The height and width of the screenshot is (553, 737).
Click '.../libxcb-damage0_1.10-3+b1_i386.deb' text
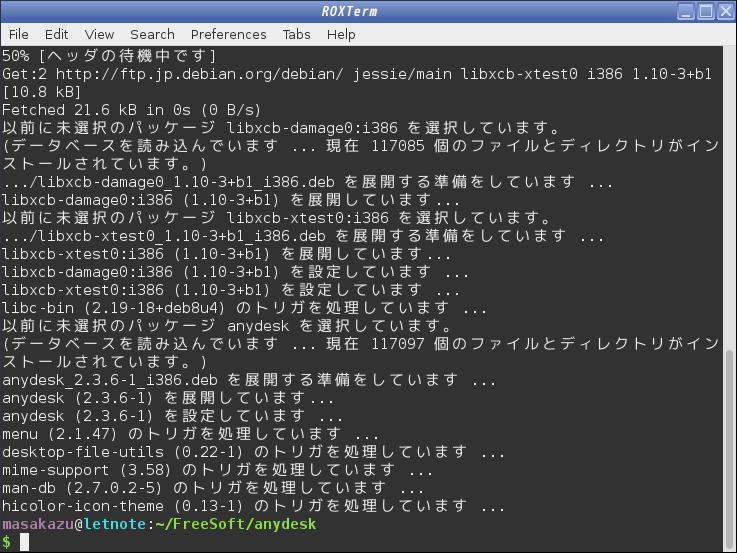[x=168, y=182]
